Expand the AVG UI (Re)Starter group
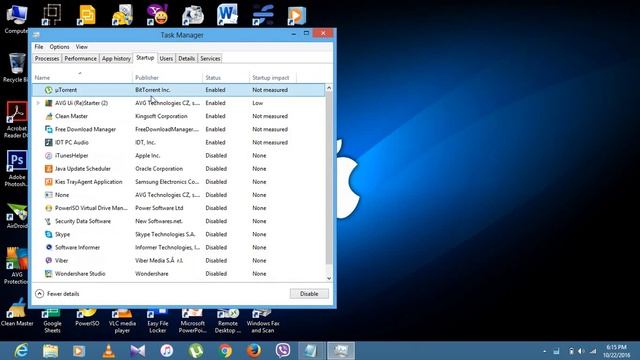Image resolution: width=640 pixels, height=360 pixels. [x=38, y=103]
